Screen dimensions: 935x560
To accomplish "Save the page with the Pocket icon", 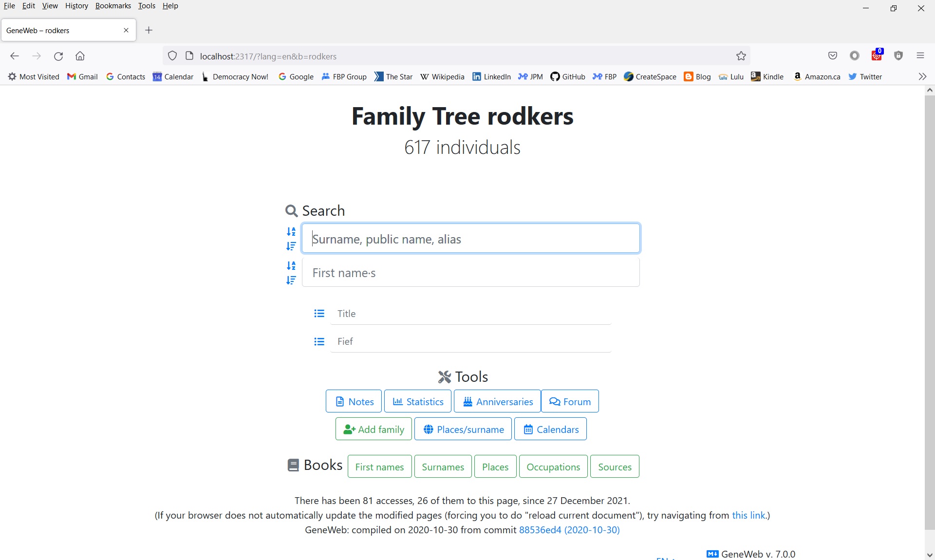I will click(x=833, y=56).
